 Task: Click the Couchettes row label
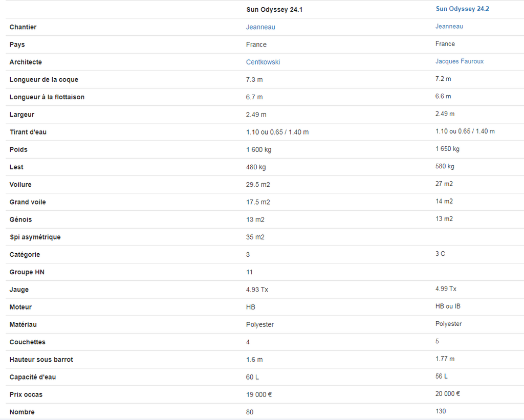[x=28, y=342]
